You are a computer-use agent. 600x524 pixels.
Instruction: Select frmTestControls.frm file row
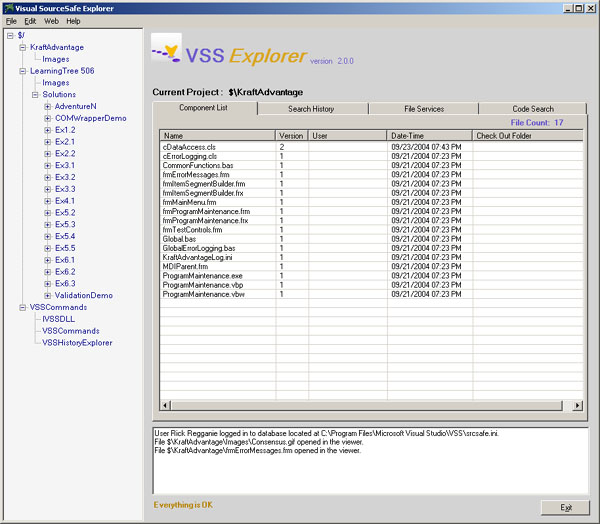coord(371,230)
